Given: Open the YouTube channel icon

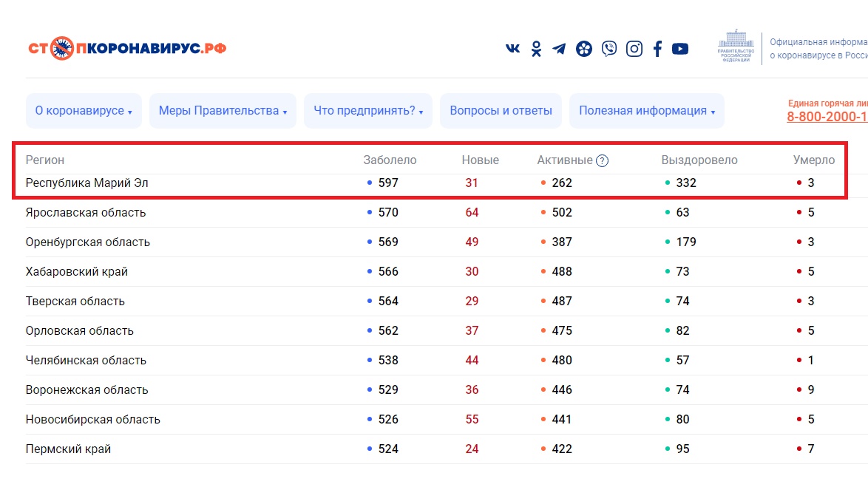Looking at the screenshot, I should point(680,49).
